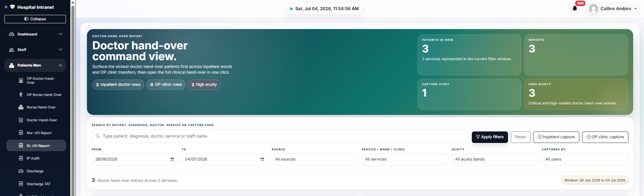
Task: Click the Hospital Intranet heart logo
Action: pos(13,7)
